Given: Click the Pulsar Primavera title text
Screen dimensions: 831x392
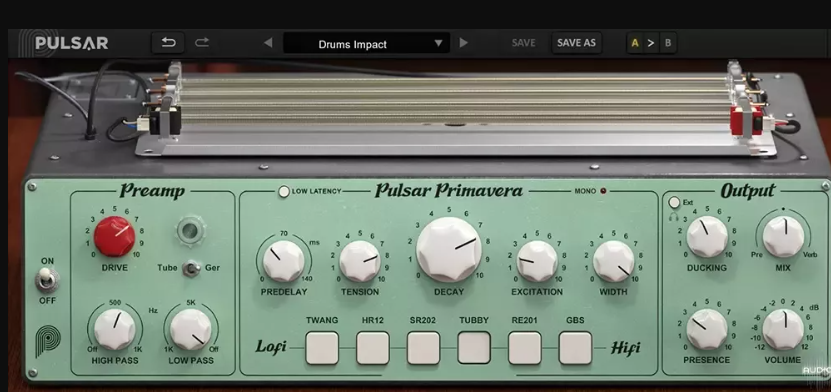Looking at the screenshot, I should click(448, 191).
